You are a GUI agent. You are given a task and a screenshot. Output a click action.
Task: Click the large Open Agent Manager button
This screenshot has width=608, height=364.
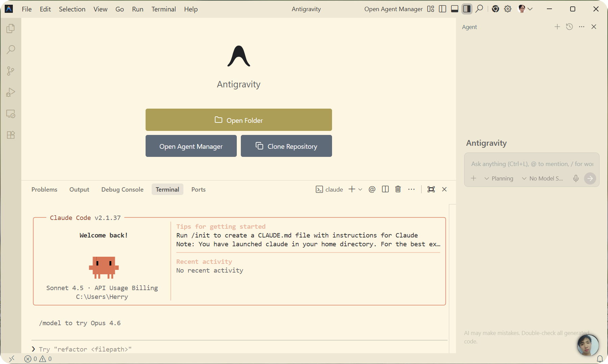(191, 146)
